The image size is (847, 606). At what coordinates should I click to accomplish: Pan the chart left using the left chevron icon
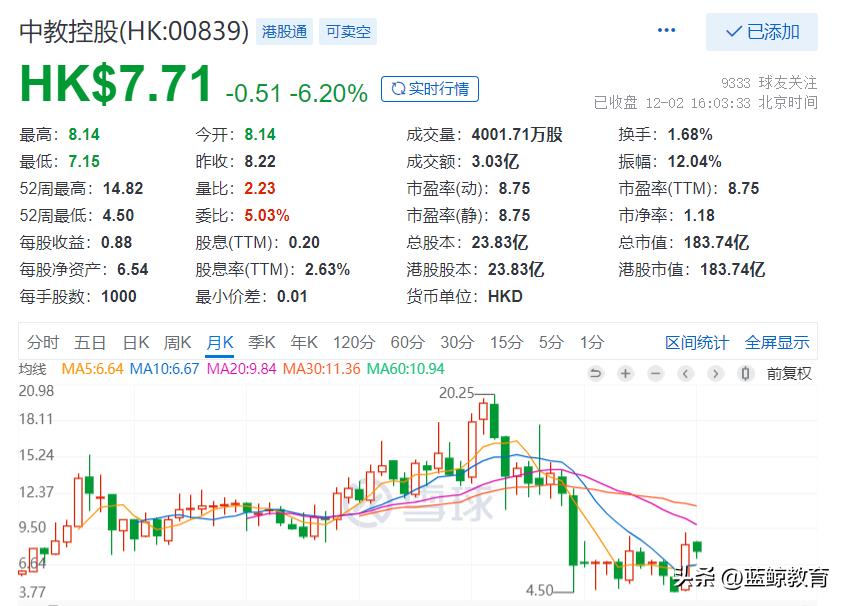click(685, 374)
